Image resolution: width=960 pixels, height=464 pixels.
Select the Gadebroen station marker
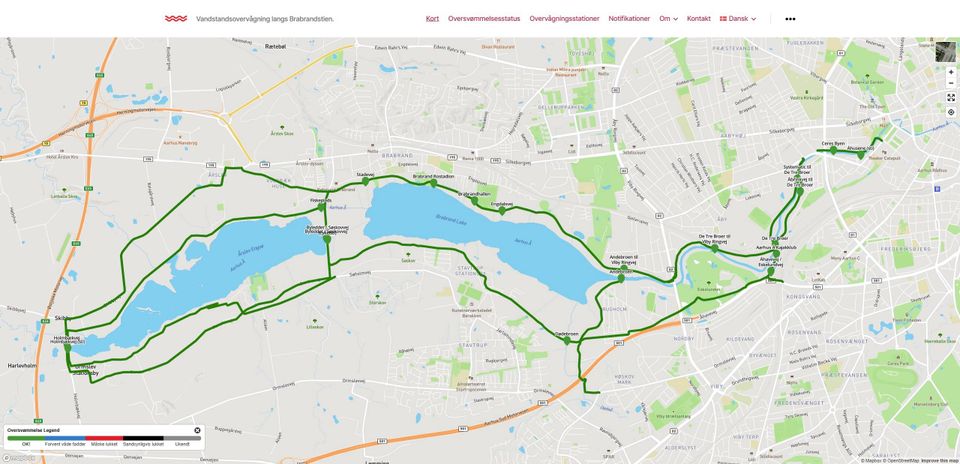click(567, 340)
